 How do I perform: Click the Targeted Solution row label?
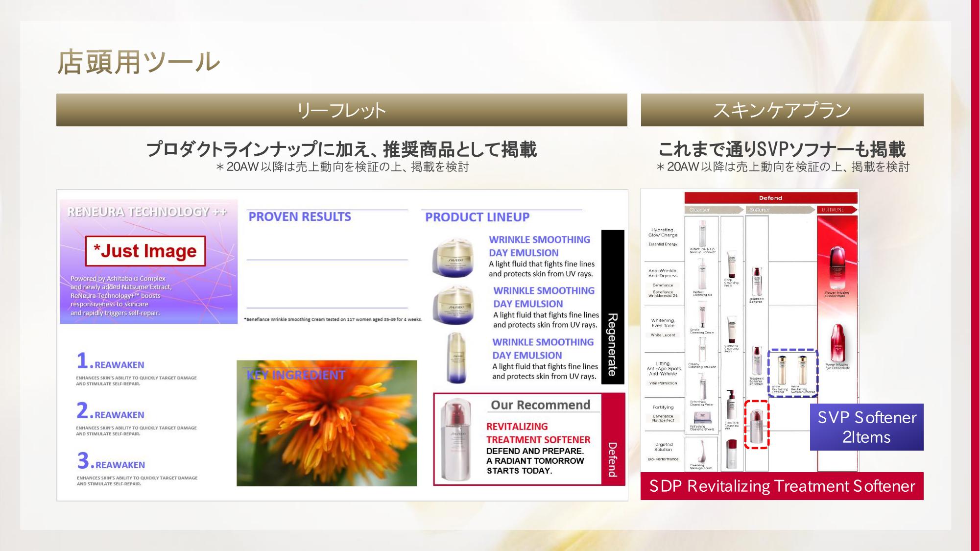(x=663, y=447)
